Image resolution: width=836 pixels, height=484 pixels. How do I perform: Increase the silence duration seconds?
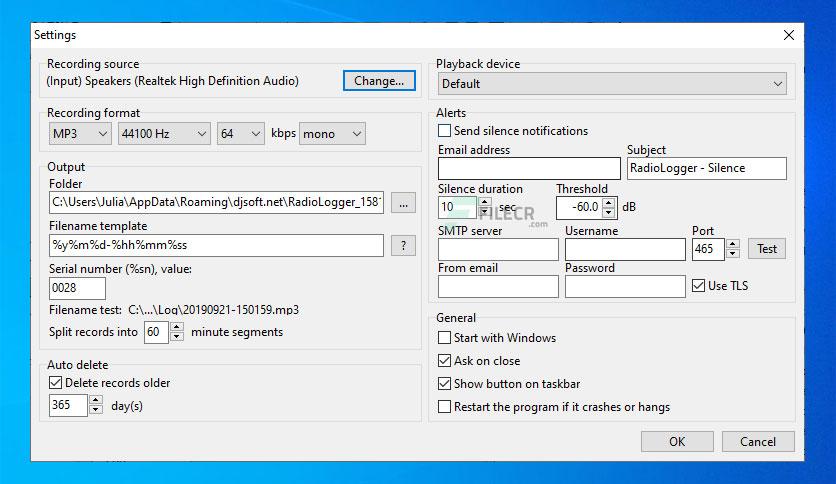[x=485, y=203]
